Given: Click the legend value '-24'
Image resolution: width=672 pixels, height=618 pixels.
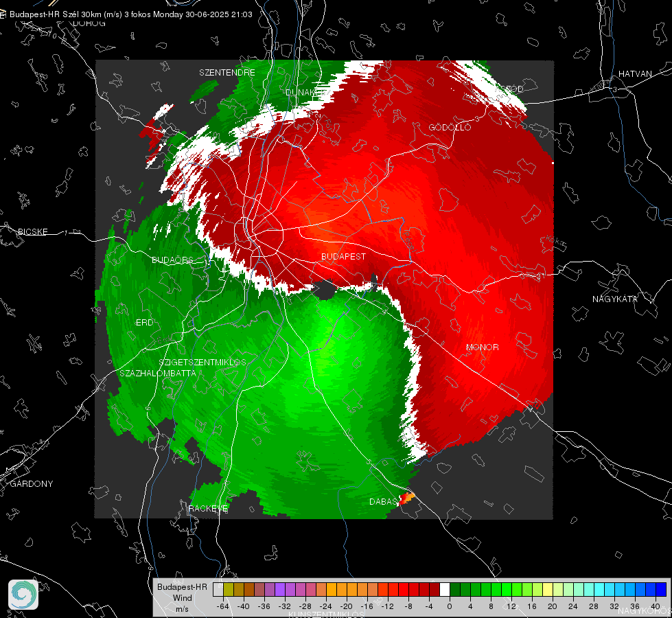Looking at the screenshot, I should [x=326, y=606].
